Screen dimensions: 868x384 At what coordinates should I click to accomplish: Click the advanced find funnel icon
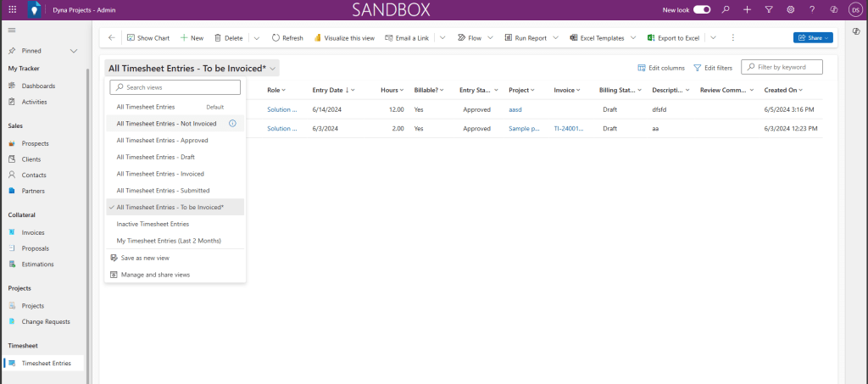[768, 9]
